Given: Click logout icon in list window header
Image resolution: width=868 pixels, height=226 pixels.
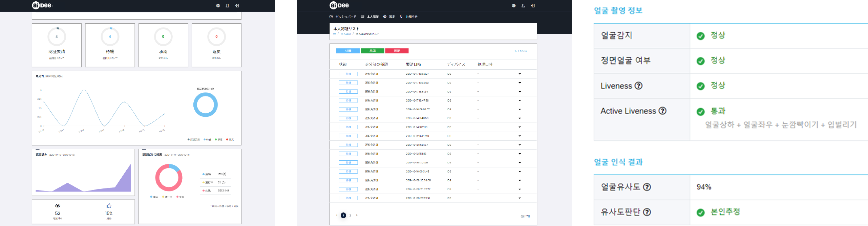Looking at the screenshot, I should [533, 6].
